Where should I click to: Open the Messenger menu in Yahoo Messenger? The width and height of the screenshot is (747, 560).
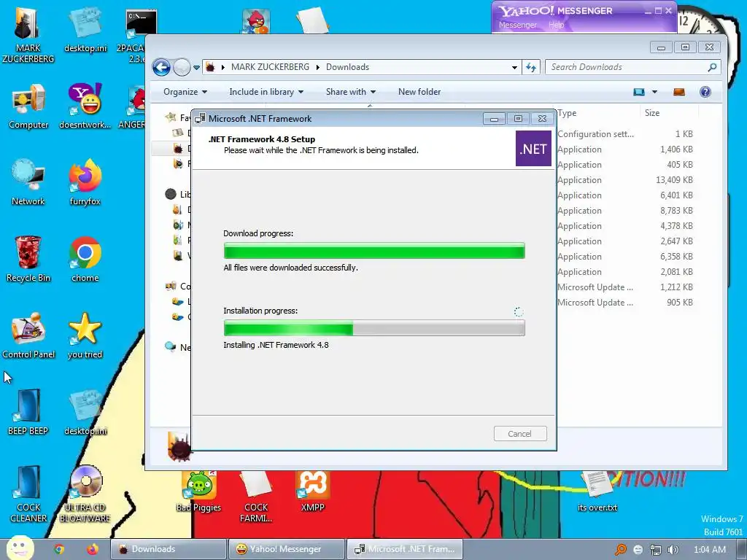pyautogui.click(x=517, y=25)
